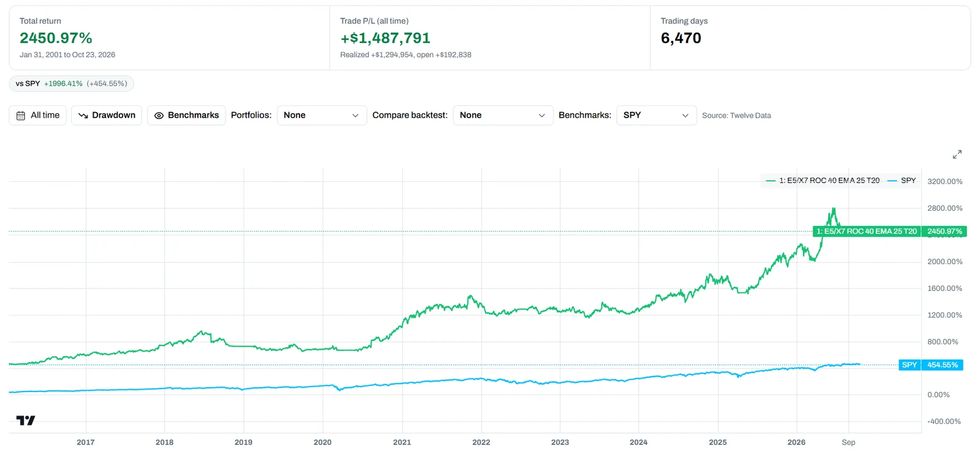
Task: Click the 0.00% y-axis label
Action: (938, 395)
